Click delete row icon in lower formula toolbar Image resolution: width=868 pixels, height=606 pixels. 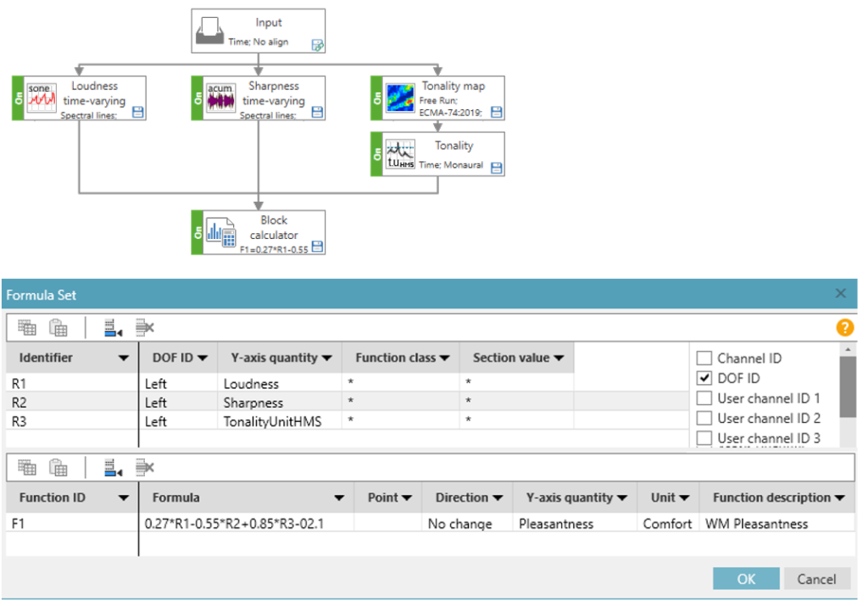pyautogui.click(x=145, y=467)
